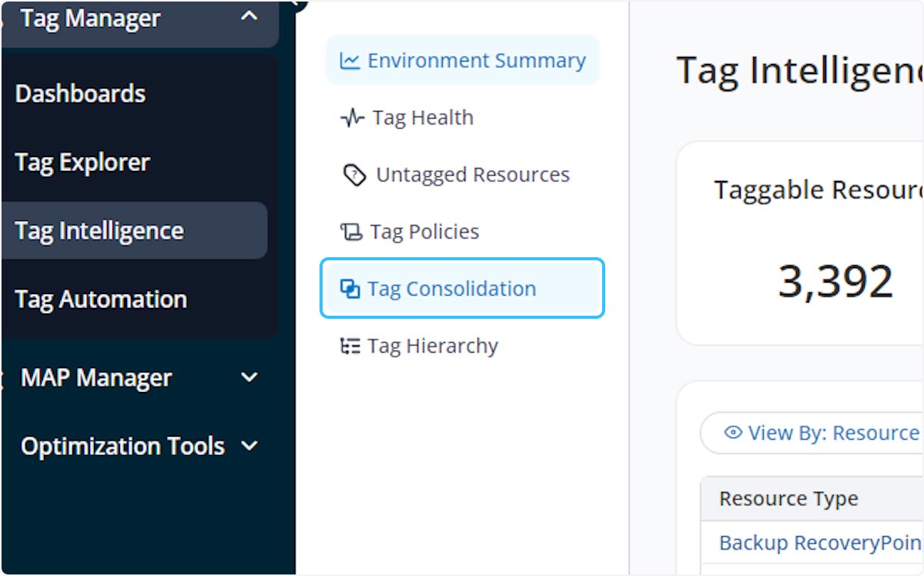Image resolution: width=924 pixels, height=576 pixels.
Task: Select Tag Intelligence in the sidebar
Action: point(99,231)
